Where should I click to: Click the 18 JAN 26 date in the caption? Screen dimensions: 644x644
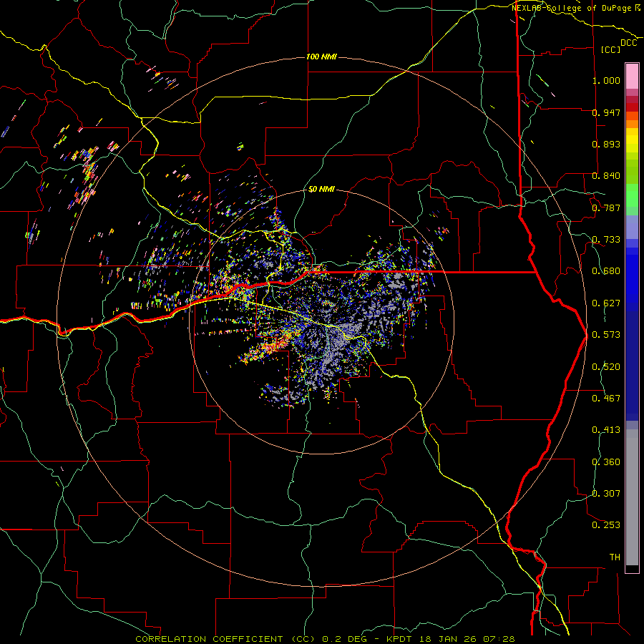coord(447,639)
